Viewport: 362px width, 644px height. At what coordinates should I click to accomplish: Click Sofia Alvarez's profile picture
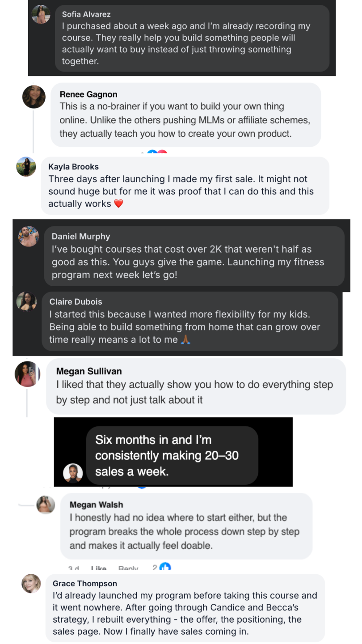[x=41, y=14]
